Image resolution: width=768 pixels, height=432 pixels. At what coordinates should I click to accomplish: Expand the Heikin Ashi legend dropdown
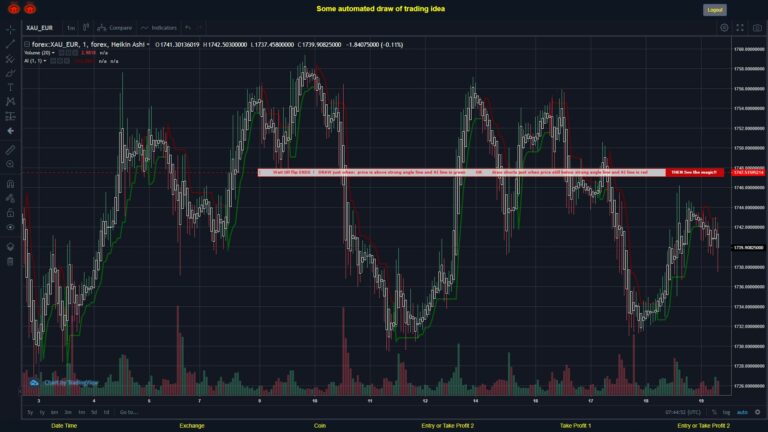(148, 45)
